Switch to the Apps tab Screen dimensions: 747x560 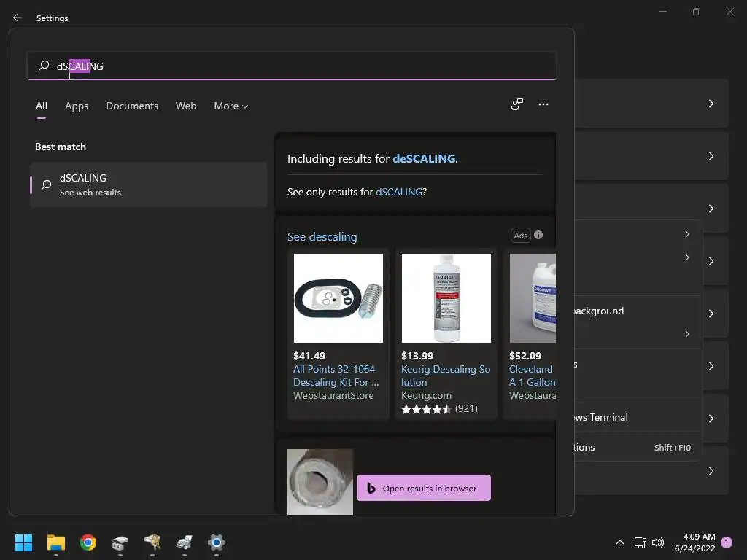pos(77,106)
